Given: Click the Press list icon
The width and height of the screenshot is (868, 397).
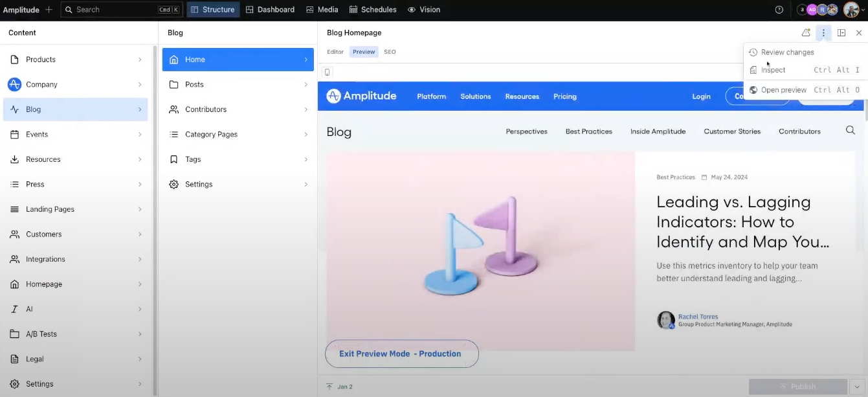Looking at the screenshot, I should click(x=14, y=185).
